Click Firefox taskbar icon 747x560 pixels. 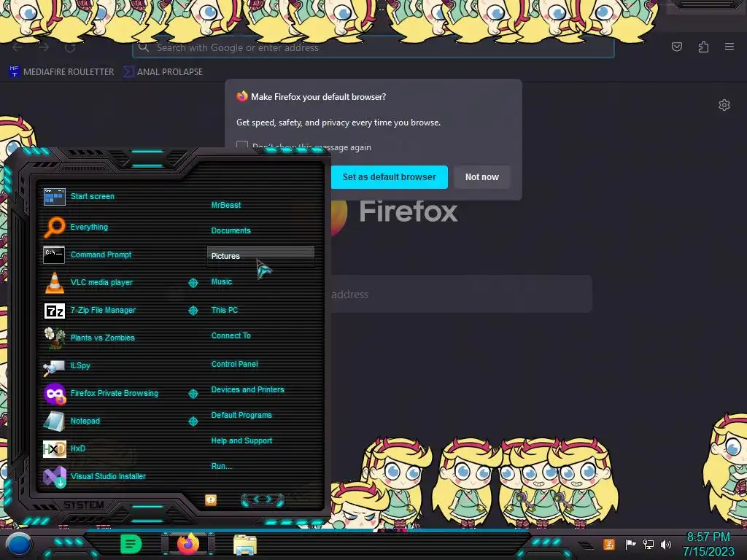click(188, 544)
